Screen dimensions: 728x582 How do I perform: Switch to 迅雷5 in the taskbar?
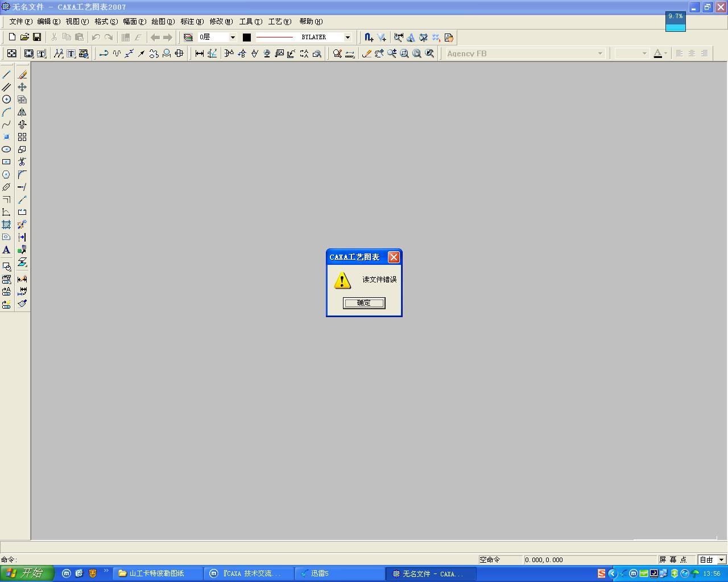[340, 573]
